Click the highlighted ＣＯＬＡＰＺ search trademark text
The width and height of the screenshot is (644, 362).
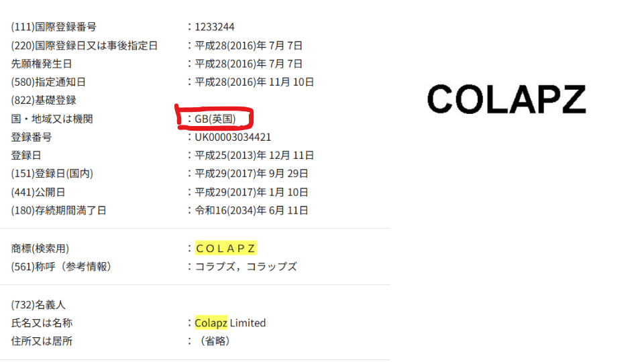[225, 248]
